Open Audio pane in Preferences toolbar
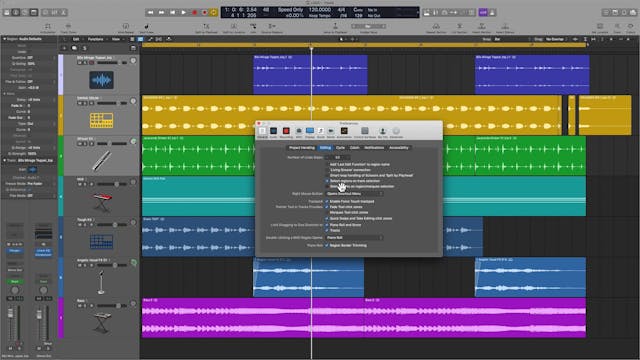This screenshot has width=640, height=360. coord(273,132)
